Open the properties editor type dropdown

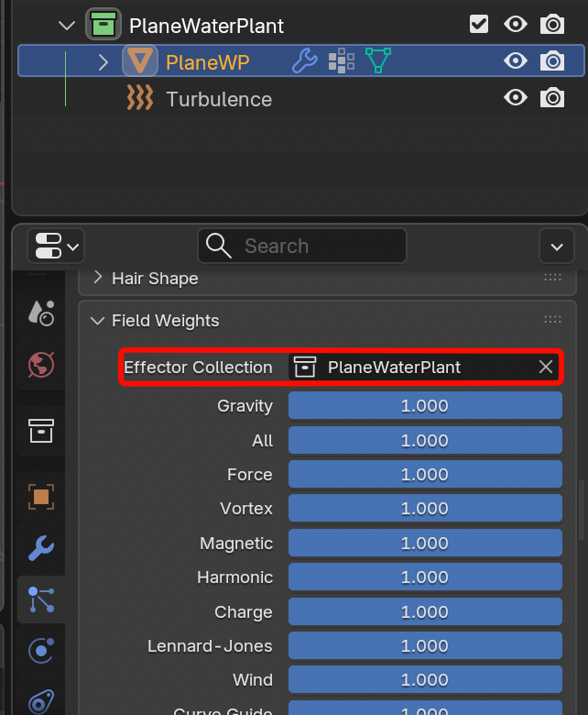click(x=58, y=246)
